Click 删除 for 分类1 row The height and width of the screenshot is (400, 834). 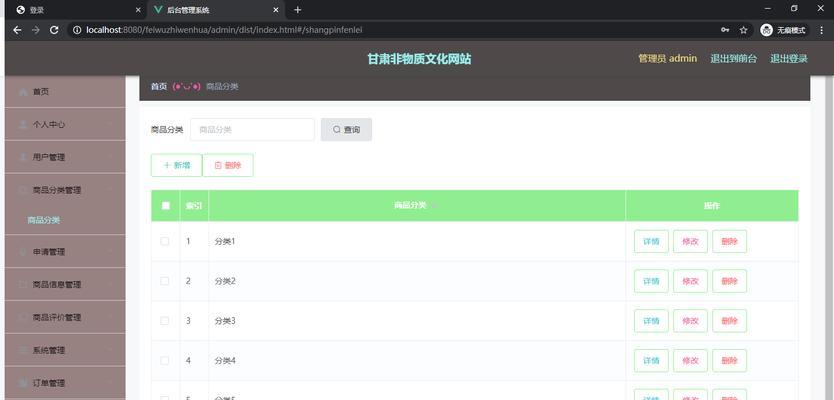(x=729, y=241)
